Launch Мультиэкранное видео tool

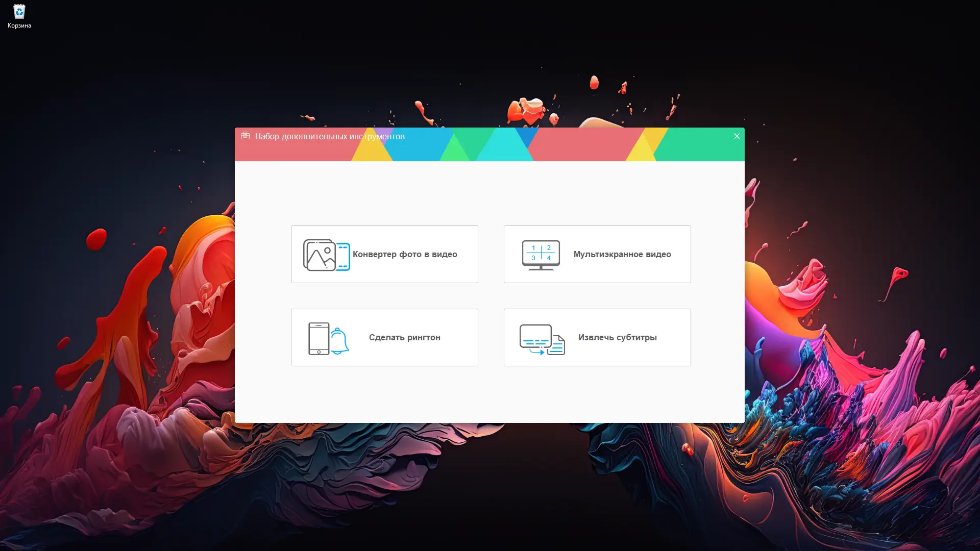point(622,254)
